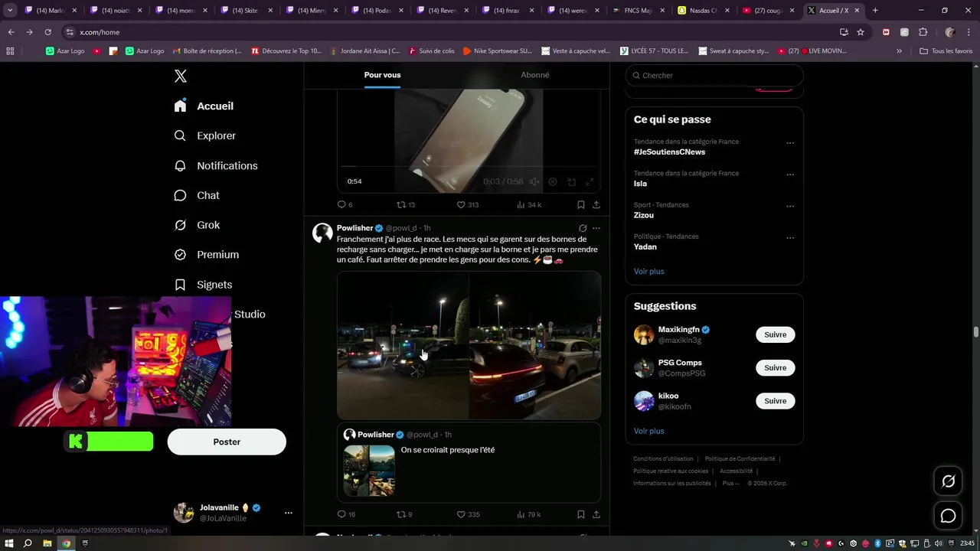Open the #JeSoutiensCNews trend

click(x=669, y=152)
